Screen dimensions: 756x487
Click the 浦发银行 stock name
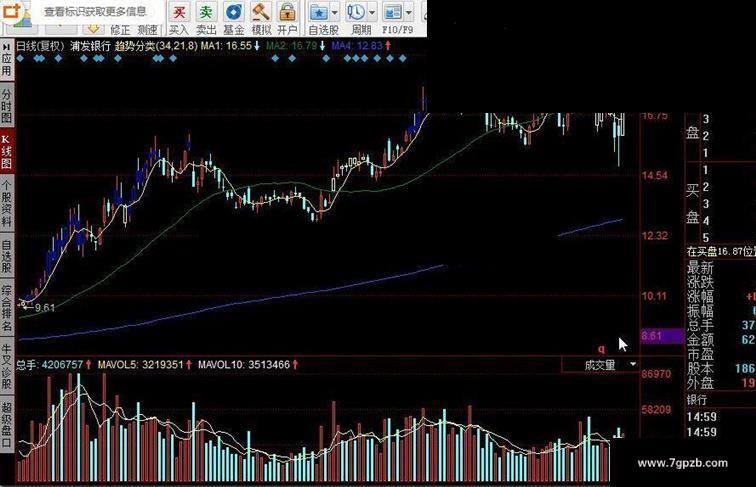pos(90,46)
